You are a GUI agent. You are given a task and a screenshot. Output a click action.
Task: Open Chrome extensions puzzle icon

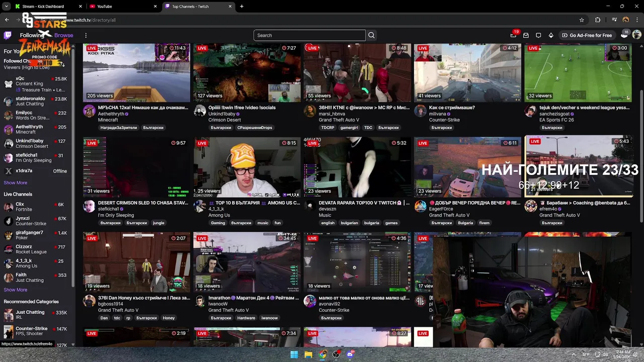(598, 20)
